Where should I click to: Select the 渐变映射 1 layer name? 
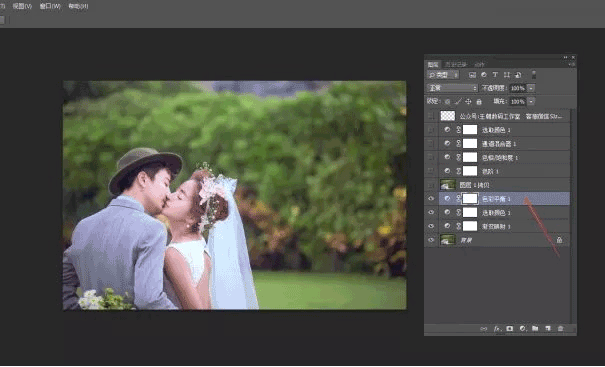pyautogui.click(x=496, y=227)
